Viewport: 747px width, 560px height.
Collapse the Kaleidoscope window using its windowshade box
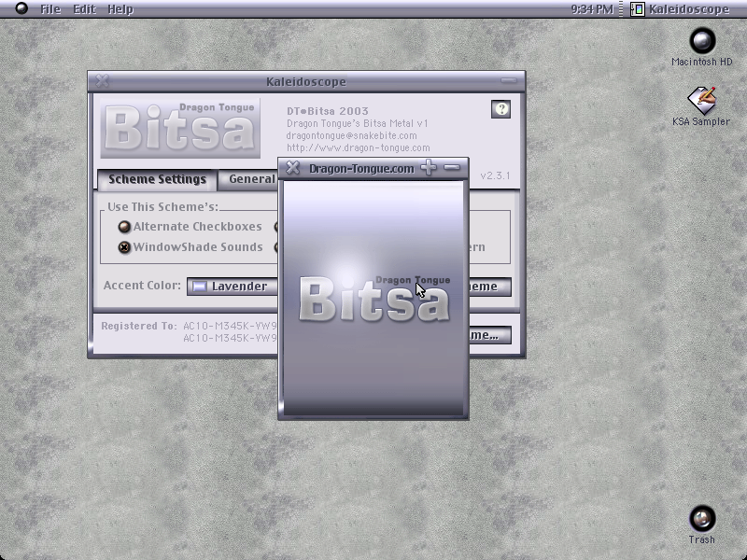[x=509, y=81]
